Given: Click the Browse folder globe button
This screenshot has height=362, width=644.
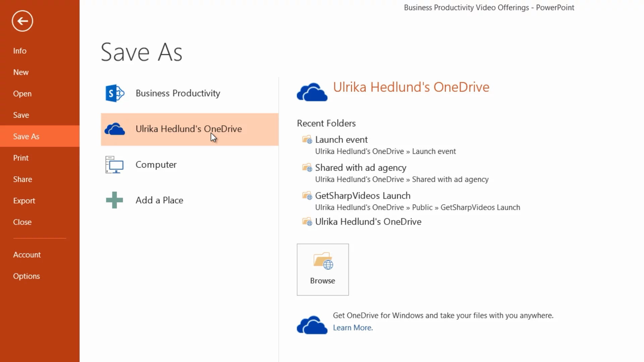Looking at the screenshot, I should [323, 269].
